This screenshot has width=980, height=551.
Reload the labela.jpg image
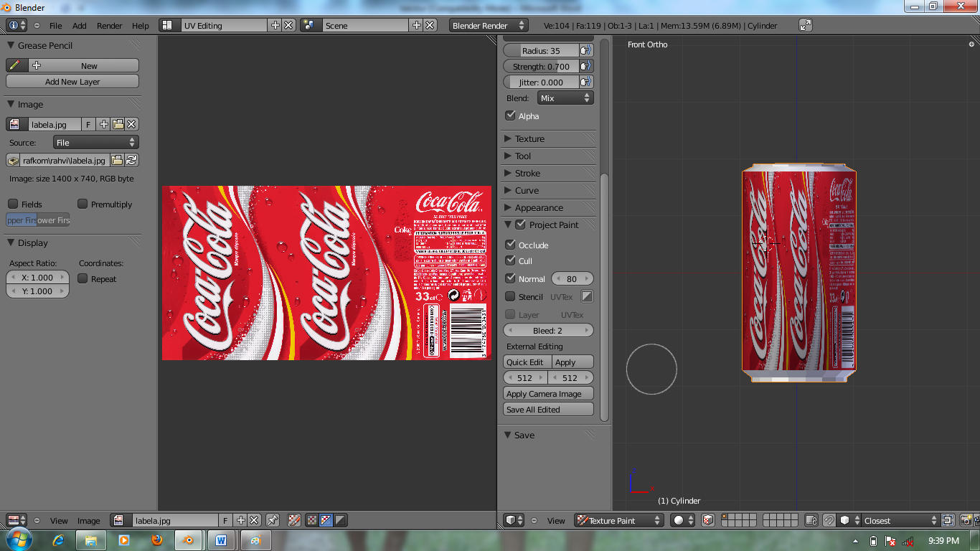[x=131, y=160]
